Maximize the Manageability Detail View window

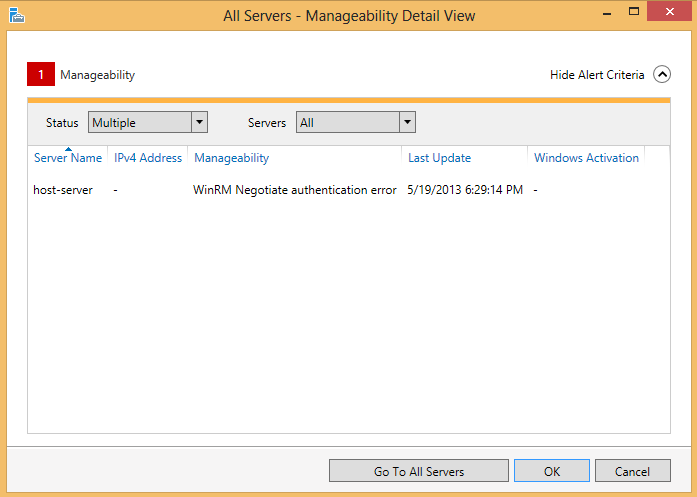pos(634,11)
